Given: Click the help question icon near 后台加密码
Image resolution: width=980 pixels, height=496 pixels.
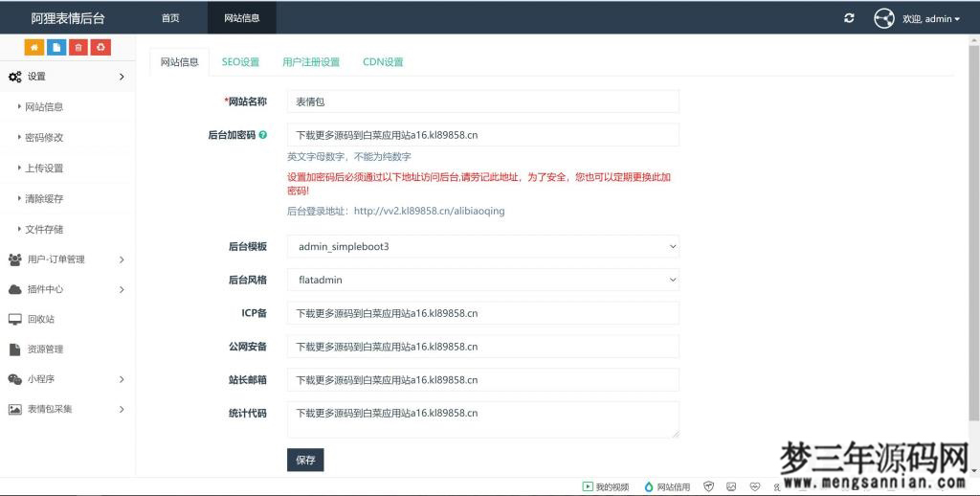Looking at the screenshot, I should click(263, 134).
